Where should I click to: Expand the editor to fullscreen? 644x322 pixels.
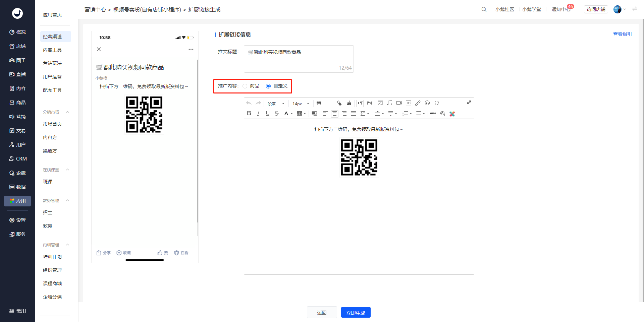tap(469, 103)
